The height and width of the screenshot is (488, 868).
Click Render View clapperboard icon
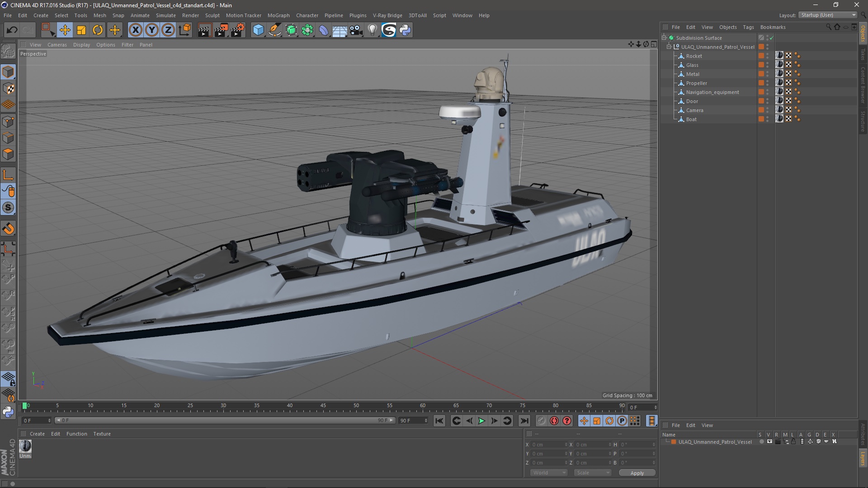click(204, 30)
